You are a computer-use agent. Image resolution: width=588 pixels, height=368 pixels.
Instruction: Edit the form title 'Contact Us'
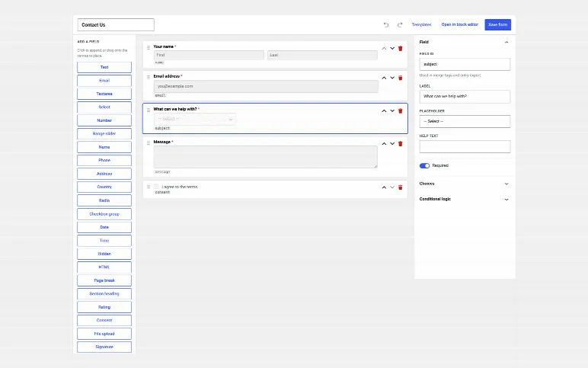click(x=116, y=24)
